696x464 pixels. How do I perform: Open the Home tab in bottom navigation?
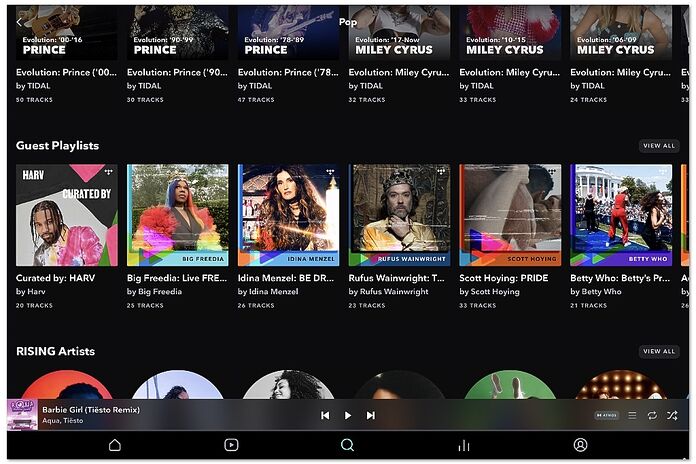pos(115,445)
